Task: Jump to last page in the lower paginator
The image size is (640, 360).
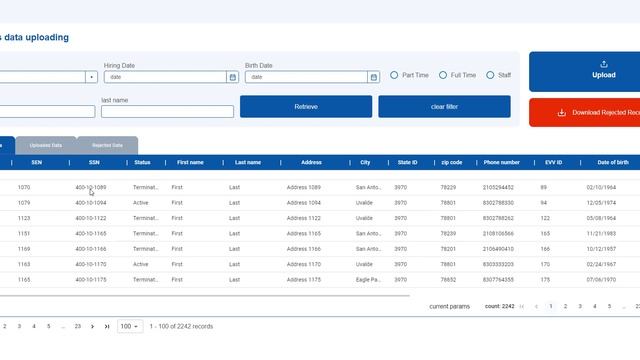Action: [x=107, y=327]
